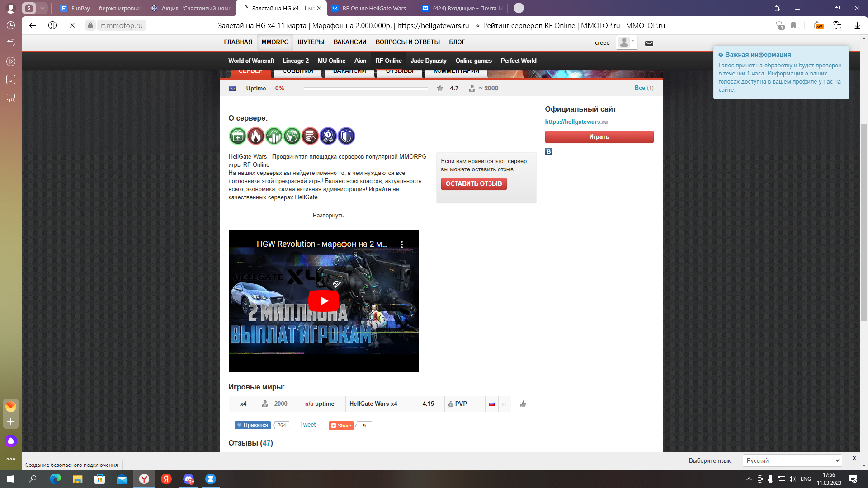
Task: Open the language selector showing Русский
Action: 792,460
